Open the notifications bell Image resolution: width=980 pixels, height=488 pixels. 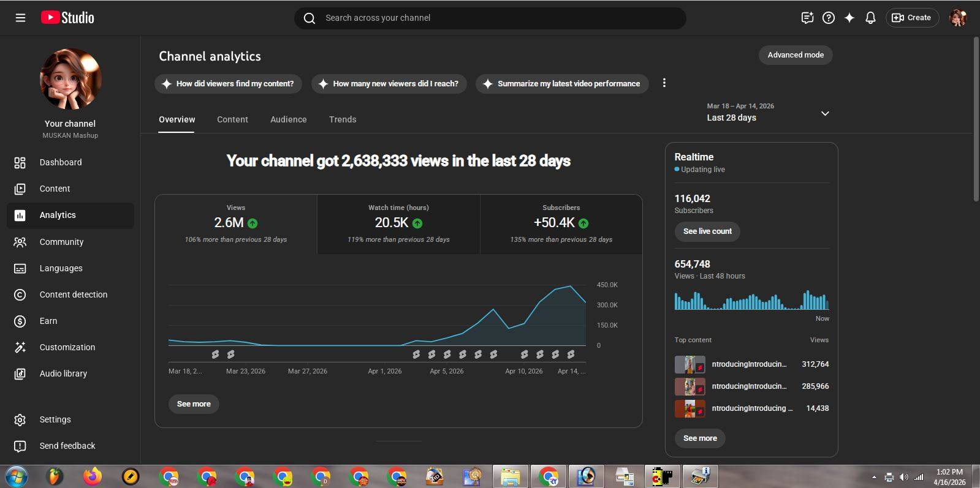[870, 18]
